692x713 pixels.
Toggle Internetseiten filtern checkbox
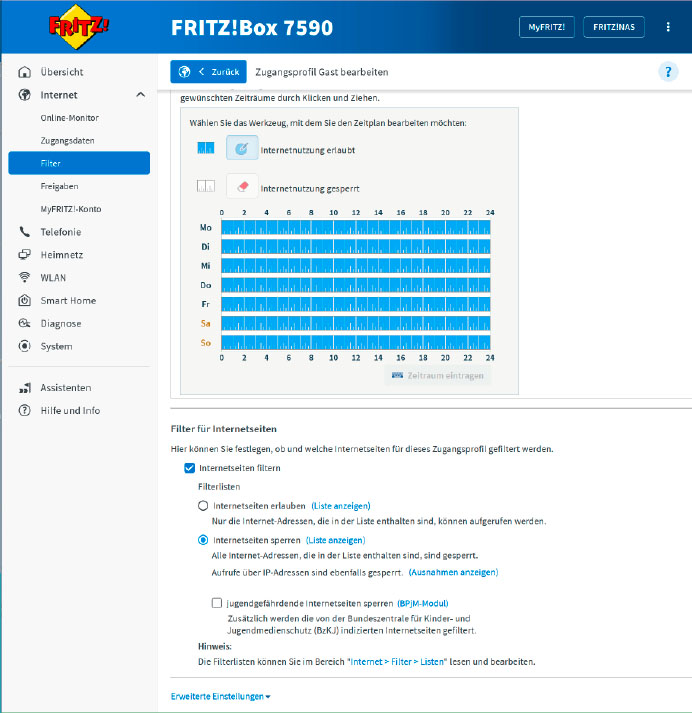pyautogui.click(x=190, y=468)
